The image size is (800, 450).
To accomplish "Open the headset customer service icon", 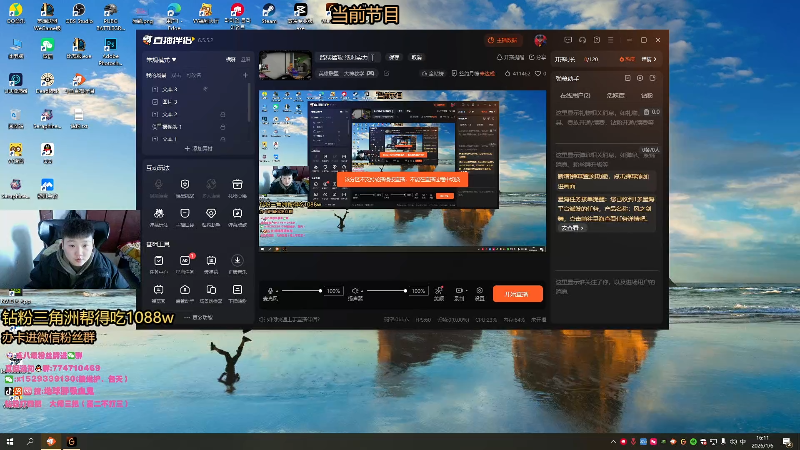I will [582, 40].
